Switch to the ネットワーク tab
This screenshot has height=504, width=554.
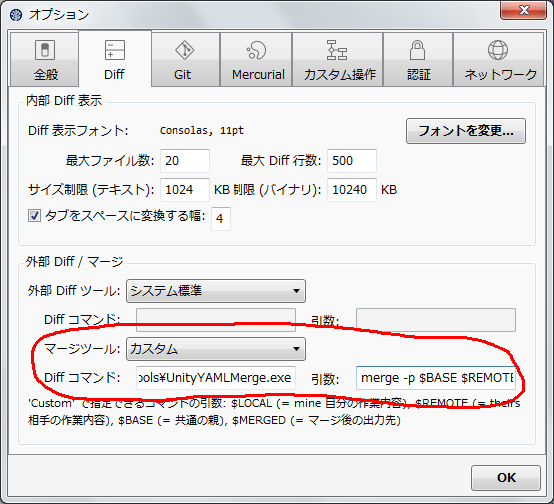pos(499,59)
